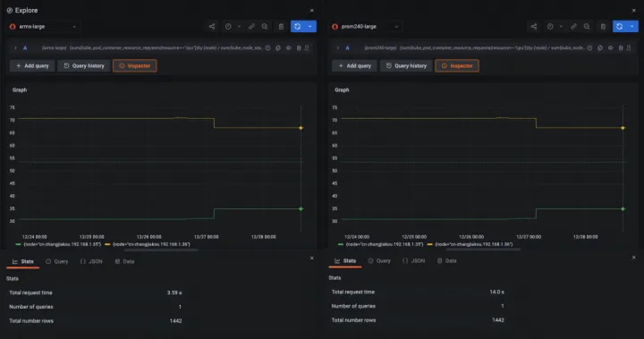The image size is (644, 339).
Task: Close the prom240-large Explore pane
Action: tap(634, 11)
